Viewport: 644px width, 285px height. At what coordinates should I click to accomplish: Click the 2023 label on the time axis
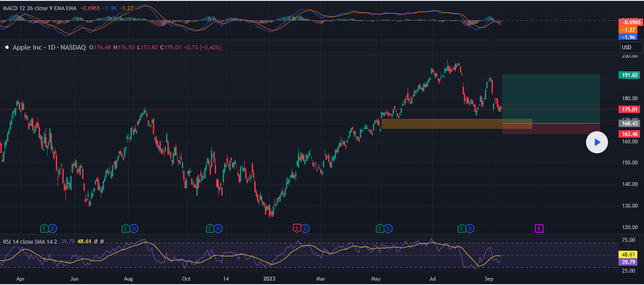click(x=269, y=278)
